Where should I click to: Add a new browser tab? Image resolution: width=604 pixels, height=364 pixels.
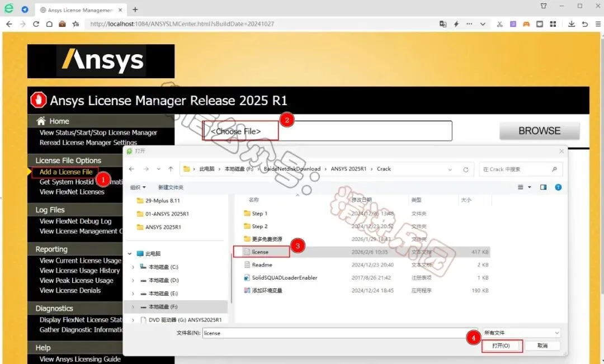(135, 10)
